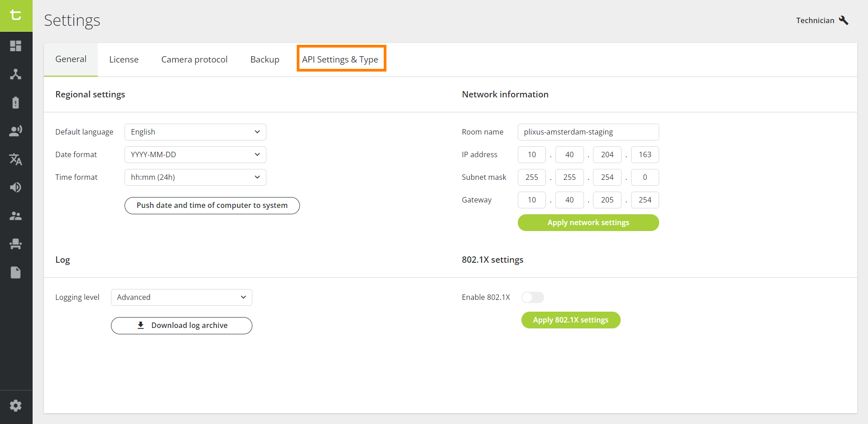Select the network topology sidebar icon
This screenshot has height=424, width=868.
(x=16, y=74)
